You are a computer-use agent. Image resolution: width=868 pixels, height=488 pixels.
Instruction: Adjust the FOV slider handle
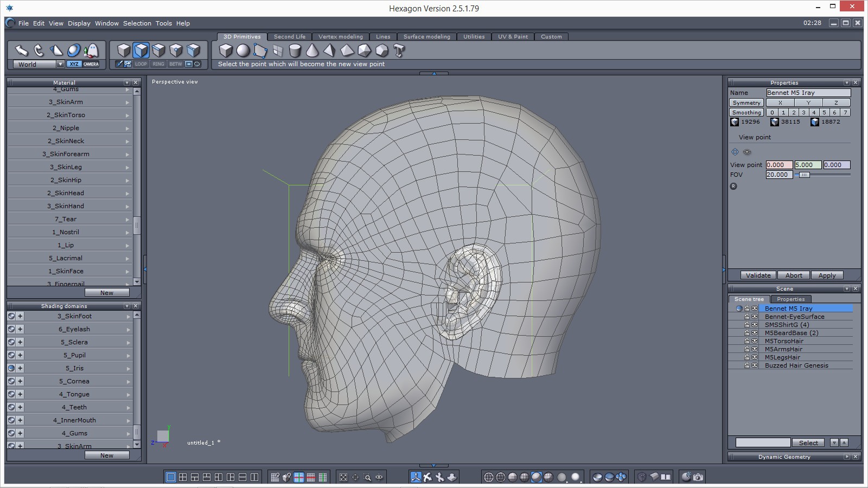coord(805,175)
